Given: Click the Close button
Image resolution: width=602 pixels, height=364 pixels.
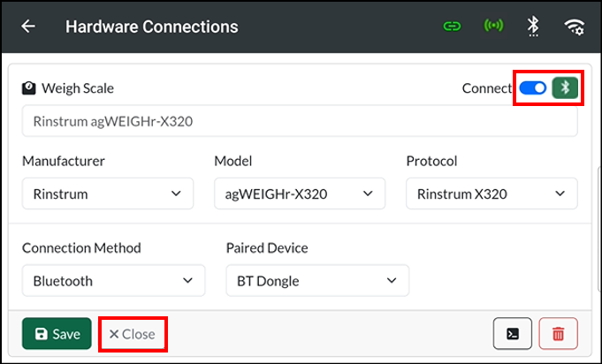Looking at the screenshot, I should pyautogui.click(x=133, y=334).
